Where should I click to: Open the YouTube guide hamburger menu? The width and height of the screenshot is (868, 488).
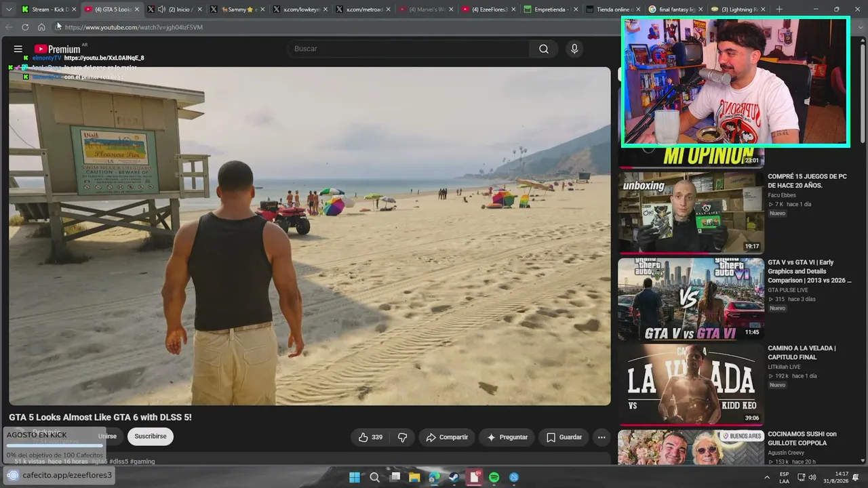(18, 49)
